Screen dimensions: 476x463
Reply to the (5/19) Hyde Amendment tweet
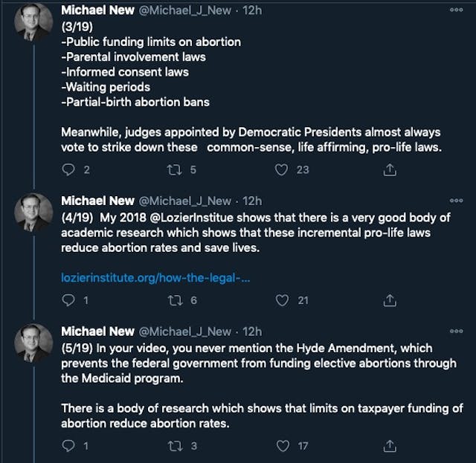[68, 446]
